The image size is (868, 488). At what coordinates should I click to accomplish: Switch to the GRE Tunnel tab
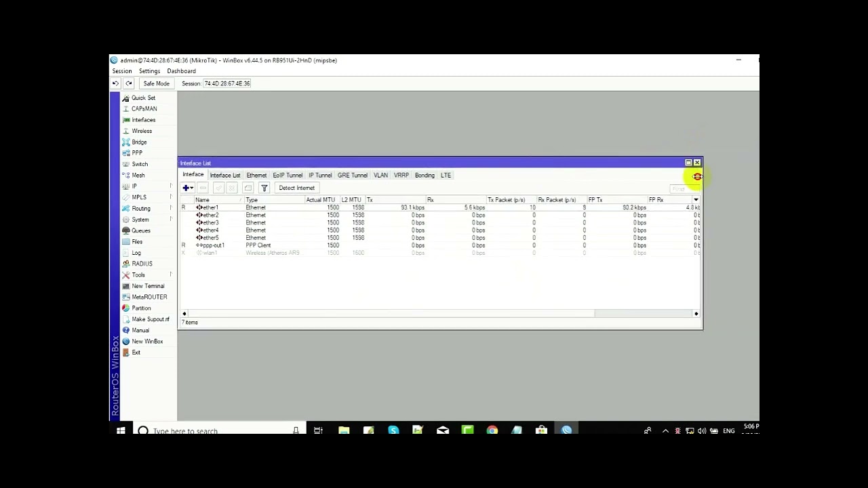(353, 175)
